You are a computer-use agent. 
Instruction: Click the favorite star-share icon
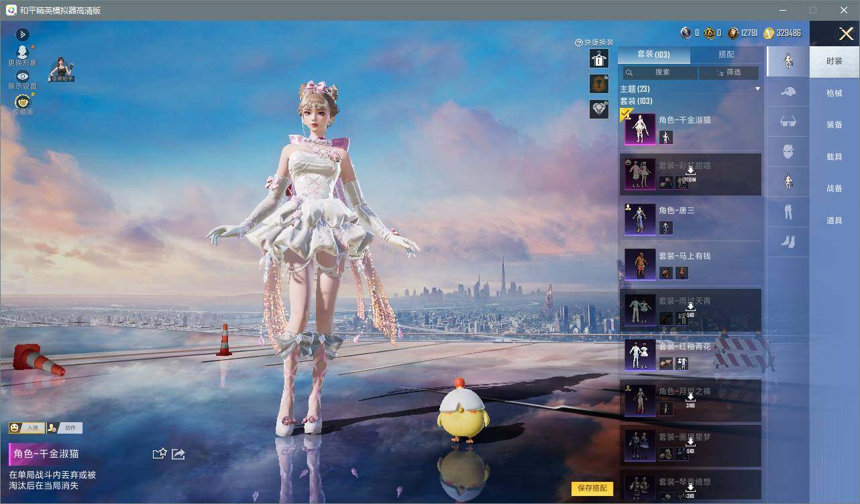(x=160, y=454)
